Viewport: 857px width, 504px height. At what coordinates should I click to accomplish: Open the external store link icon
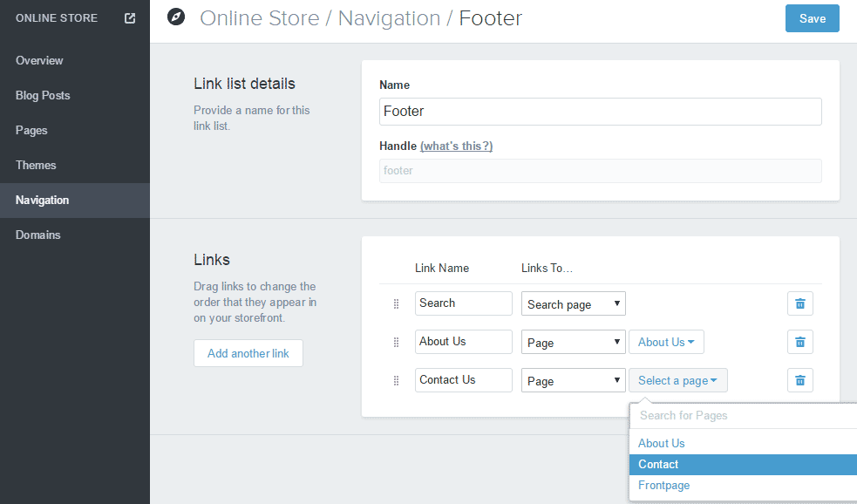click(x=130, y=18)
